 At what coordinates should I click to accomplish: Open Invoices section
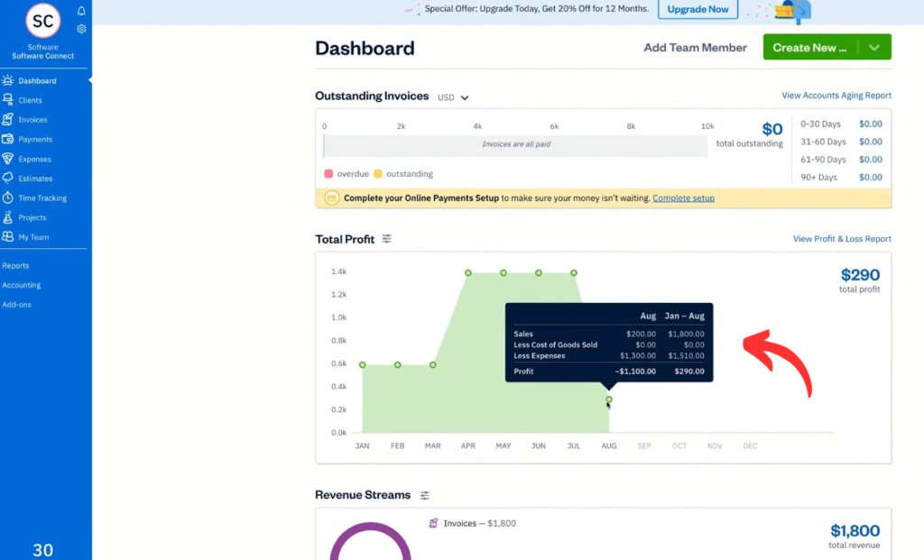pos(32,120)
